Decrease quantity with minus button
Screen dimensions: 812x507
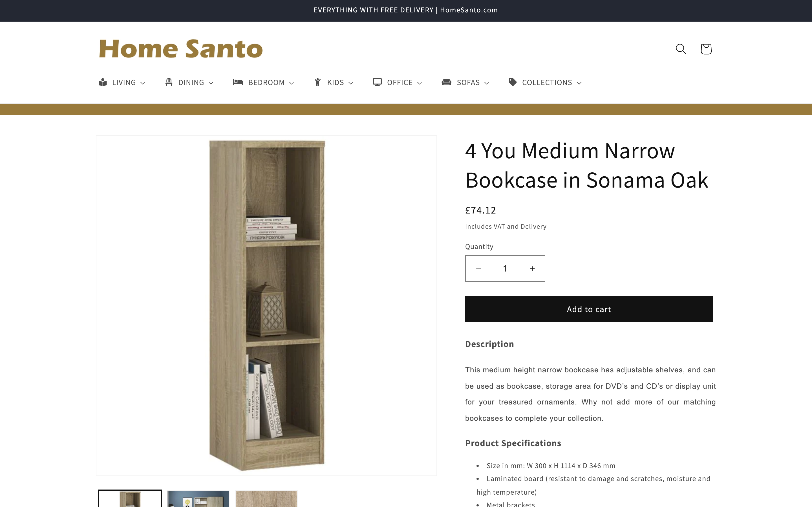point(479,269)
